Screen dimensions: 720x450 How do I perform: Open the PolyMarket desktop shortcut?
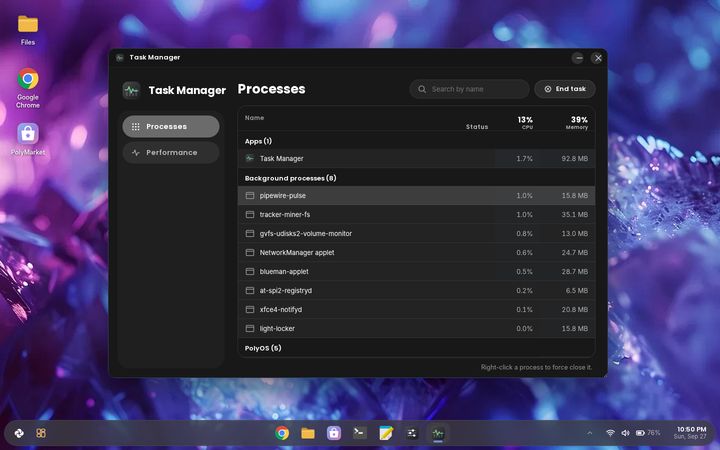(28, 140)
